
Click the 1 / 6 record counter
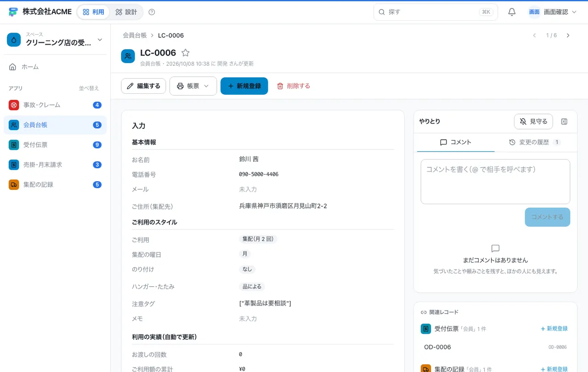click(551, 35)
